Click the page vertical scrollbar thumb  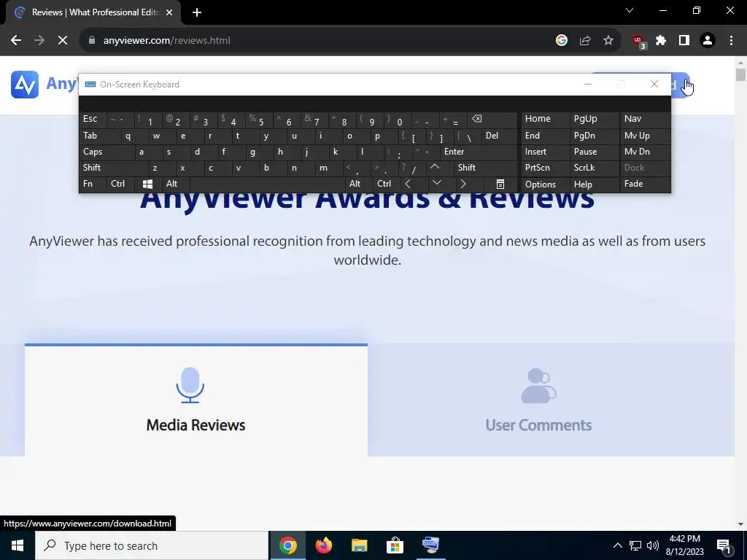click(x=740, y=75)
